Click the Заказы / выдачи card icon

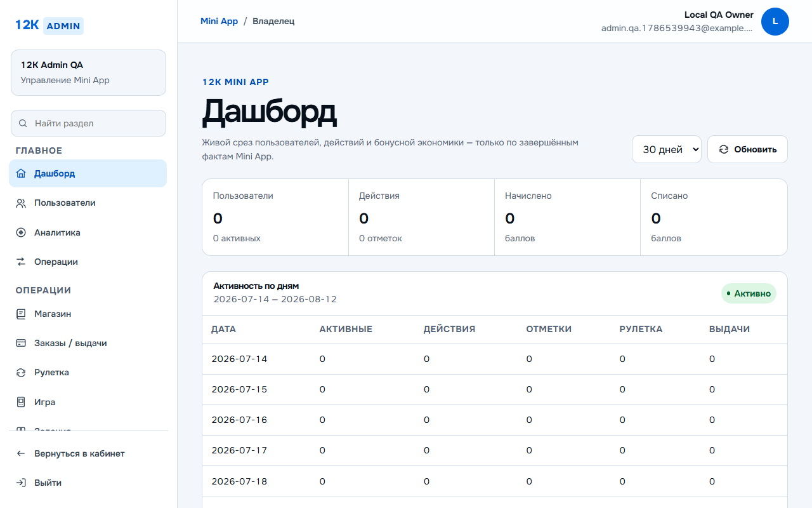click(x=21, y=343)
